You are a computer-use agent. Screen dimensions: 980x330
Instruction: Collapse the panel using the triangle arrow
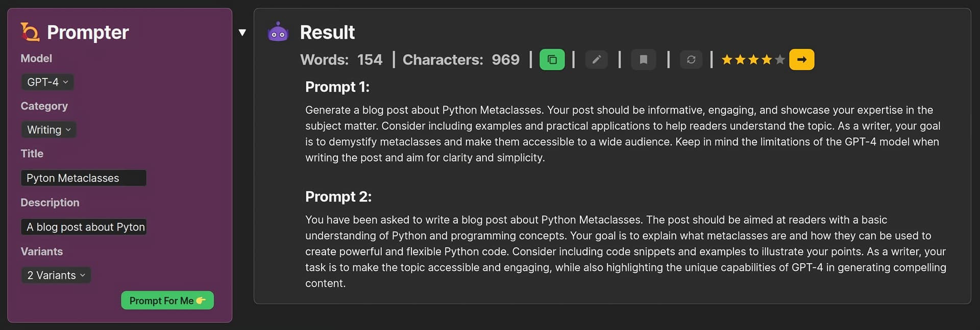pos(242,33)
